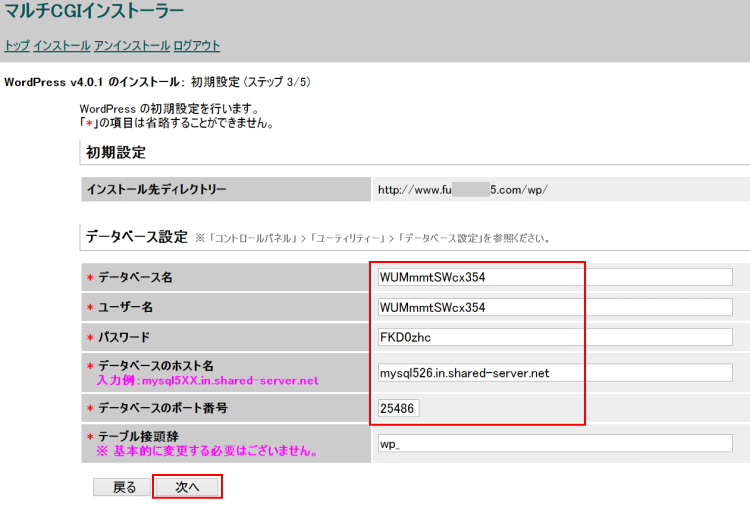Focus the データベース名 input field
The image size is (750, 511).
[x=555, y=277]
